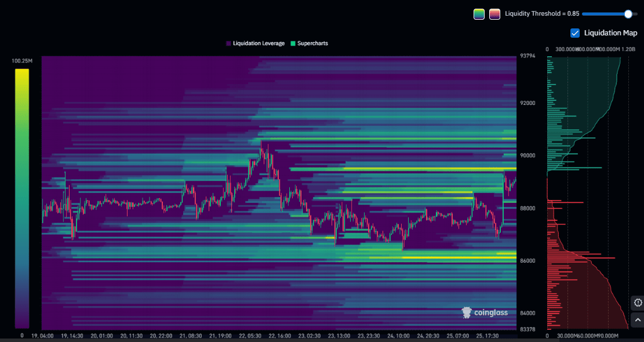The height and width of the screenshot is (342, 644).
Task: Click the 93794 price axis label
Action: point(527,56)
